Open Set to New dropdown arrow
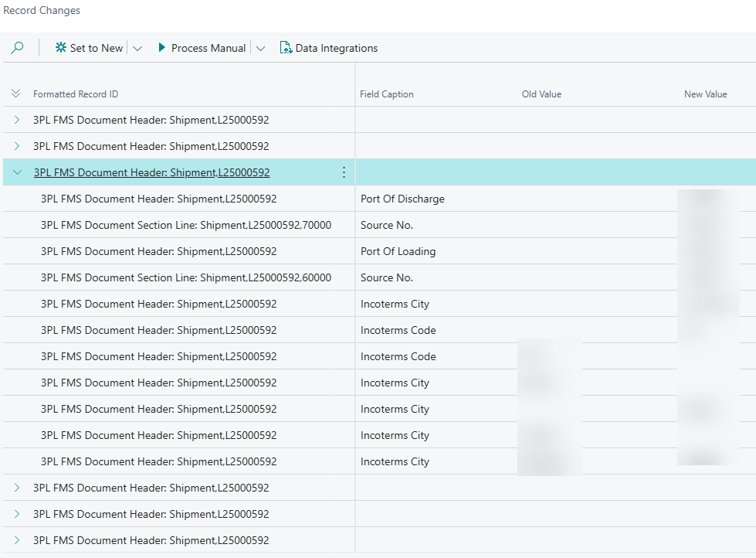 (137, 48)
